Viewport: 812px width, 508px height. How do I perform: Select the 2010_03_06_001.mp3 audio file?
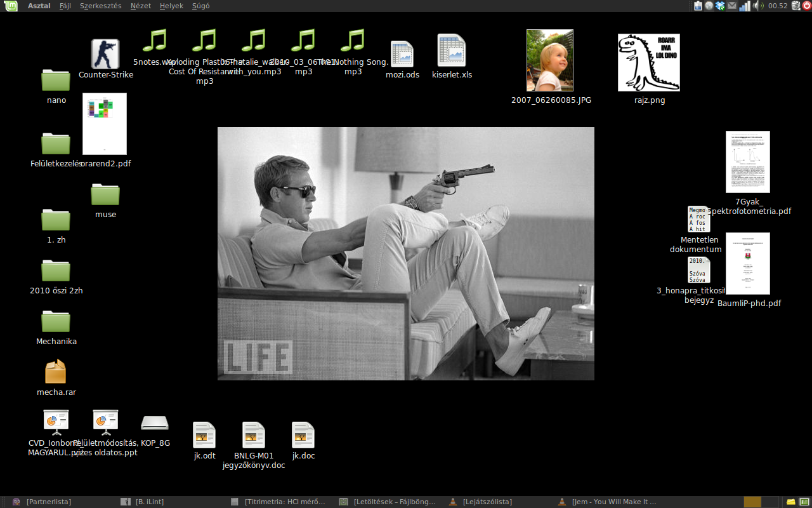click(303, 40)
